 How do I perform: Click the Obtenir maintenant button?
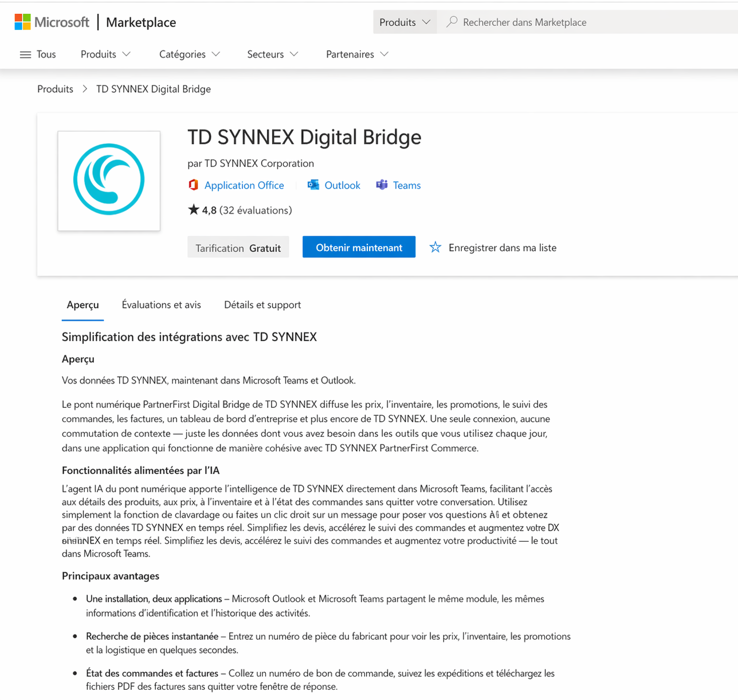tap(359, 247)
